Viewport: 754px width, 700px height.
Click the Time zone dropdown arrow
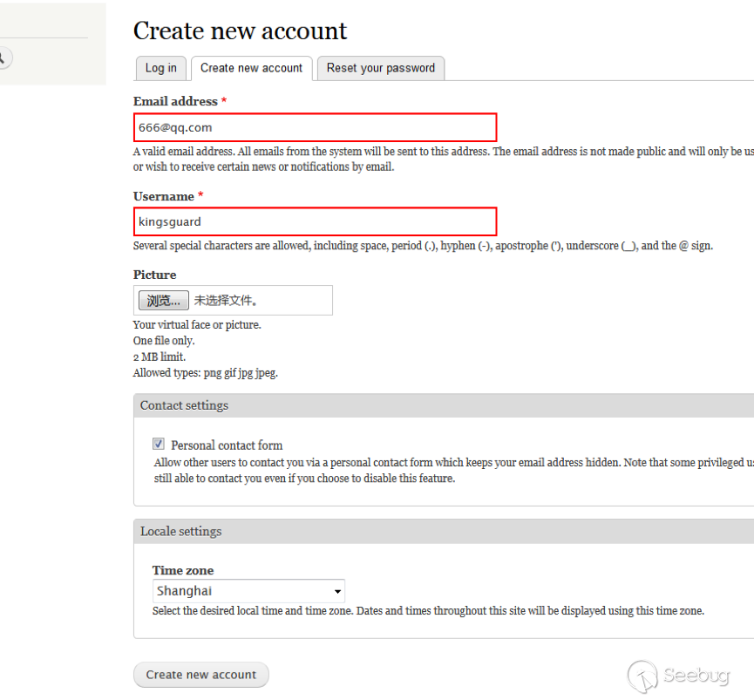[337, 592]
